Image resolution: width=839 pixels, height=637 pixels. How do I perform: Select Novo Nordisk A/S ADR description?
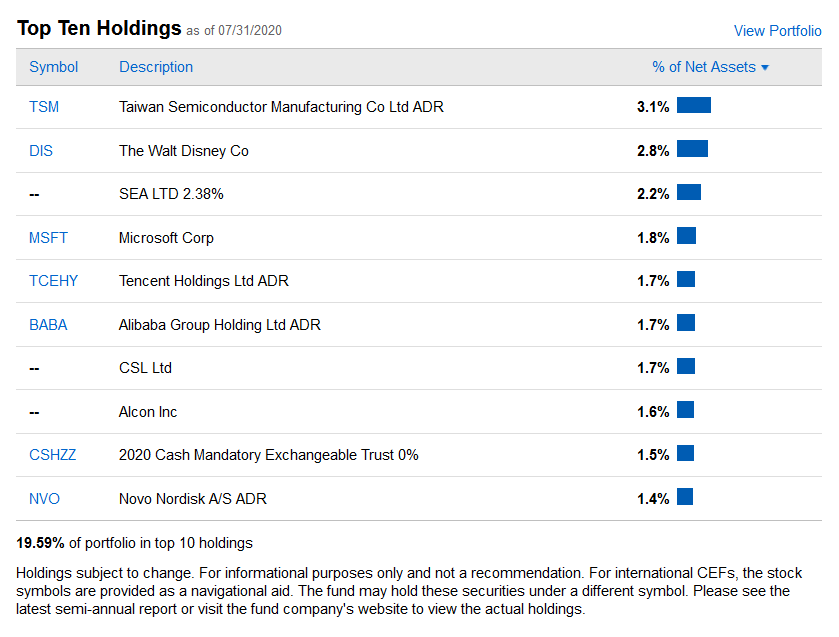(193, 499)
